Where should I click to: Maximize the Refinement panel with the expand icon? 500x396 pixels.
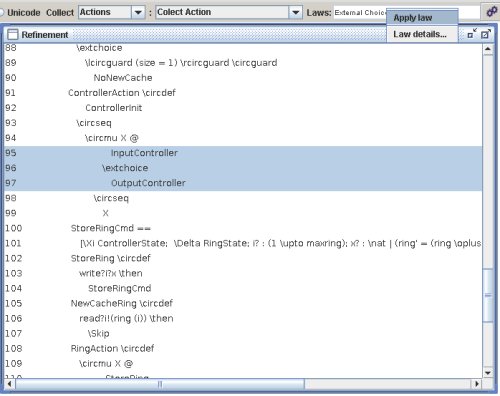(x=486, y=33)
